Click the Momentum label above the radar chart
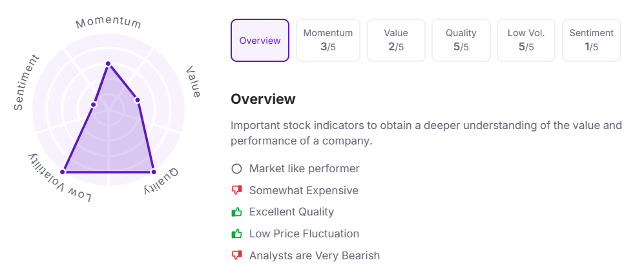The image size is (644, 278). (109, 23)
